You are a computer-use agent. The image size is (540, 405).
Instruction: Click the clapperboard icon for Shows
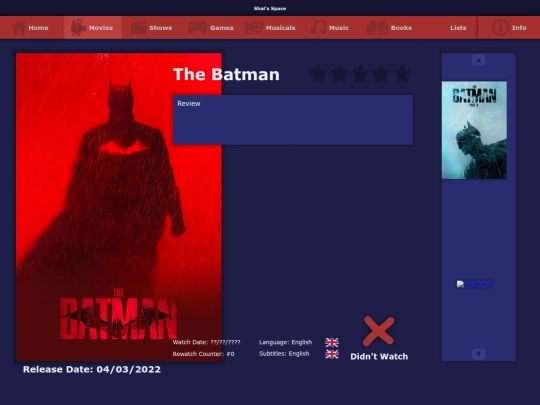(139, 28)
